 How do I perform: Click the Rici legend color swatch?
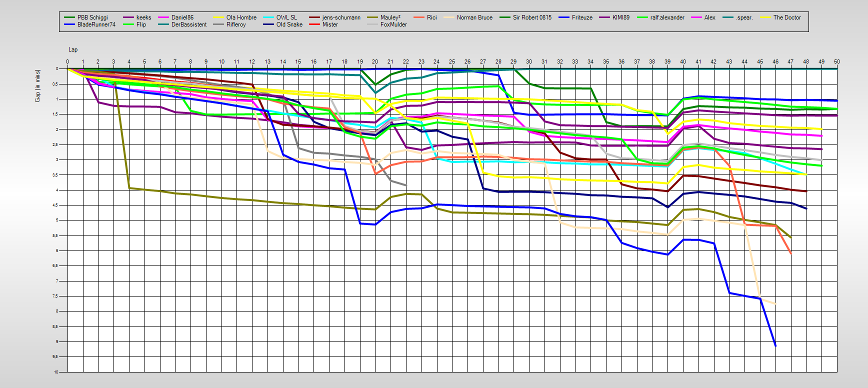(x=419, y=17)
